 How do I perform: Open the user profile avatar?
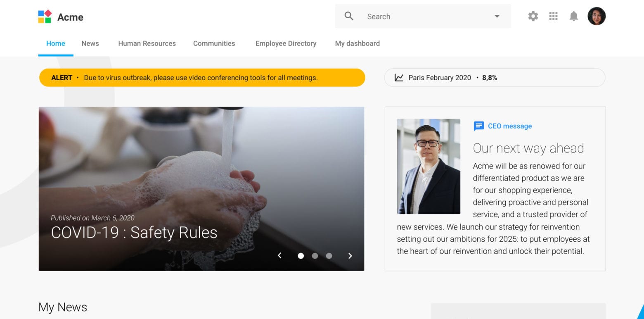(x=596, y=16)
